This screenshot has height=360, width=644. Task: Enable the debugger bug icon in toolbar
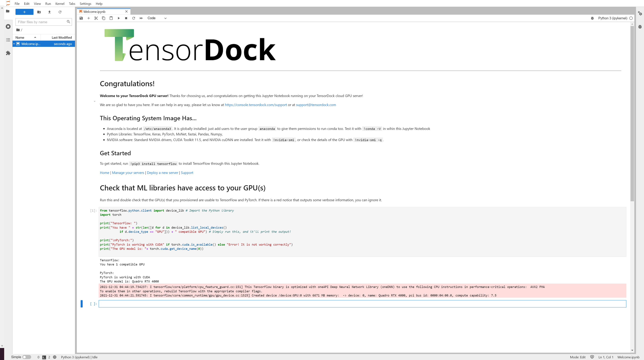pos(592,18)
